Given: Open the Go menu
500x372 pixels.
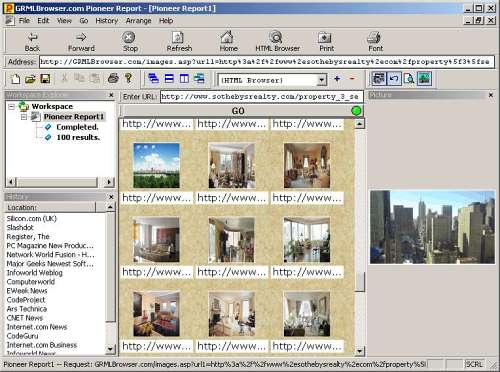Looking at the screenshot, I should click(84, 21).
